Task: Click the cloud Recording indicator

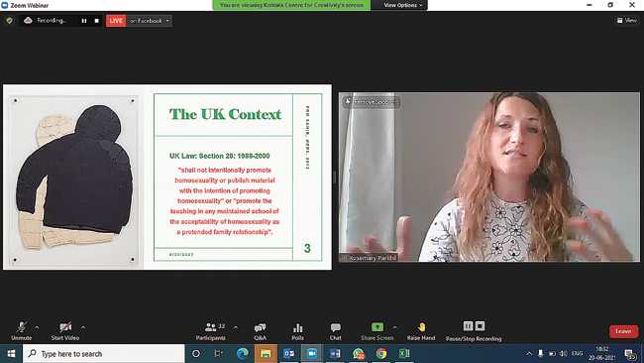Action: click(45, 20)
